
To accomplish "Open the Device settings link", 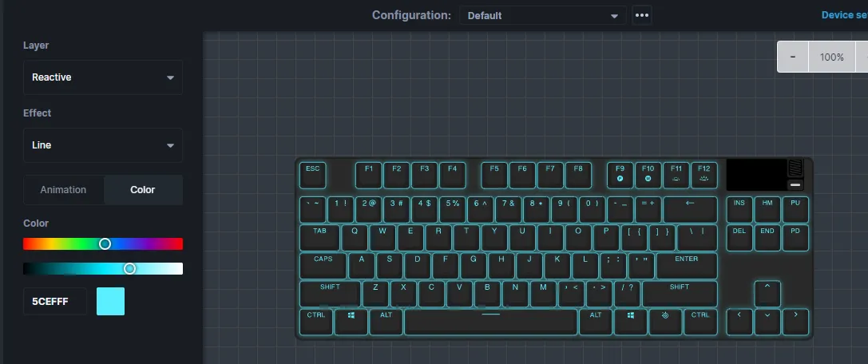I will click(844, 15).
